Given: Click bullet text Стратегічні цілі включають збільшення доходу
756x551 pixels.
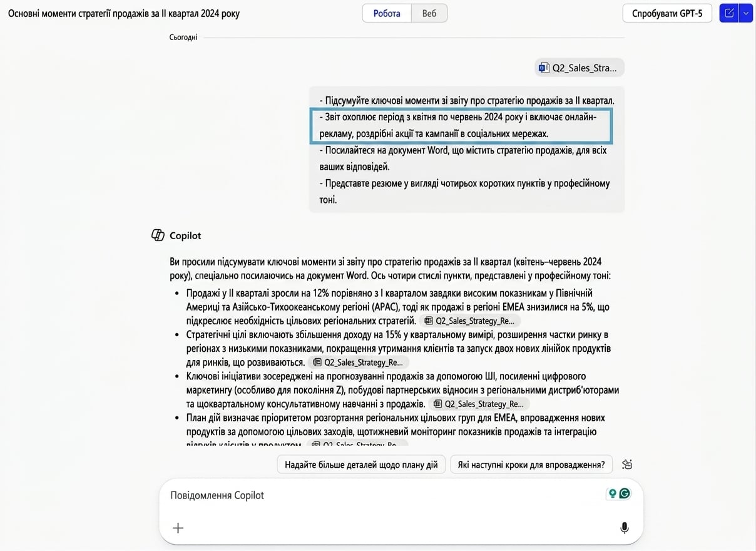Looking at the screenshot, I should coord(398,348).
